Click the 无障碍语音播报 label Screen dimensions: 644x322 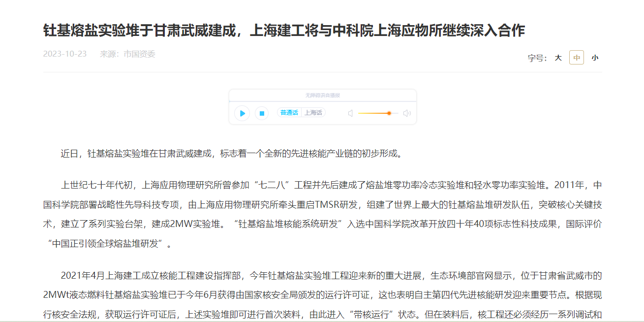322,95
